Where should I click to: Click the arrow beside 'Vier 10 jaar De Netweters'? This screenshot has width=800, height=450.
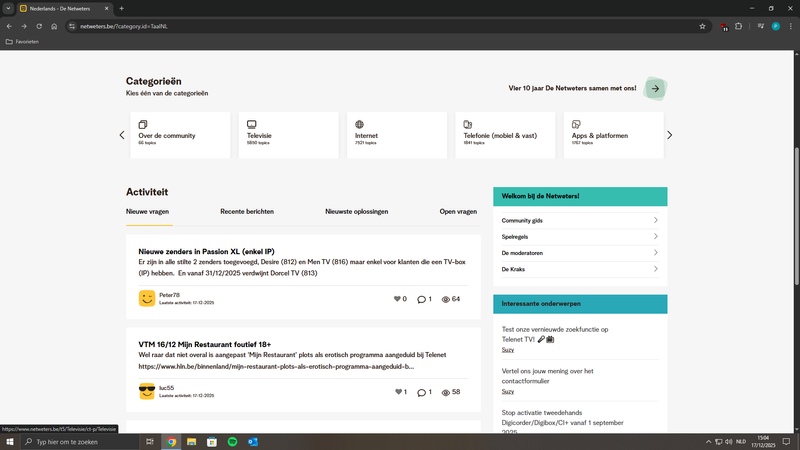(x=655, y=88)
